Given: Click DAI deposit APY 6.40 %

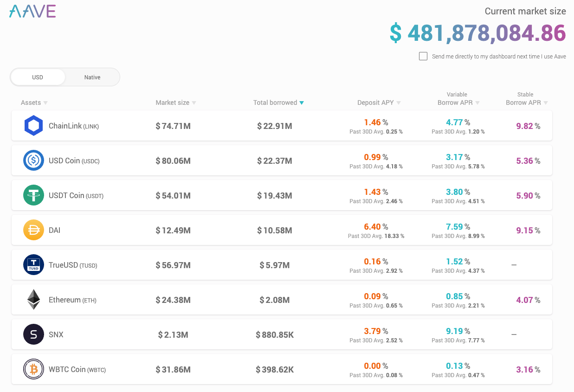Looking at the screenshot, I should 376,227.
